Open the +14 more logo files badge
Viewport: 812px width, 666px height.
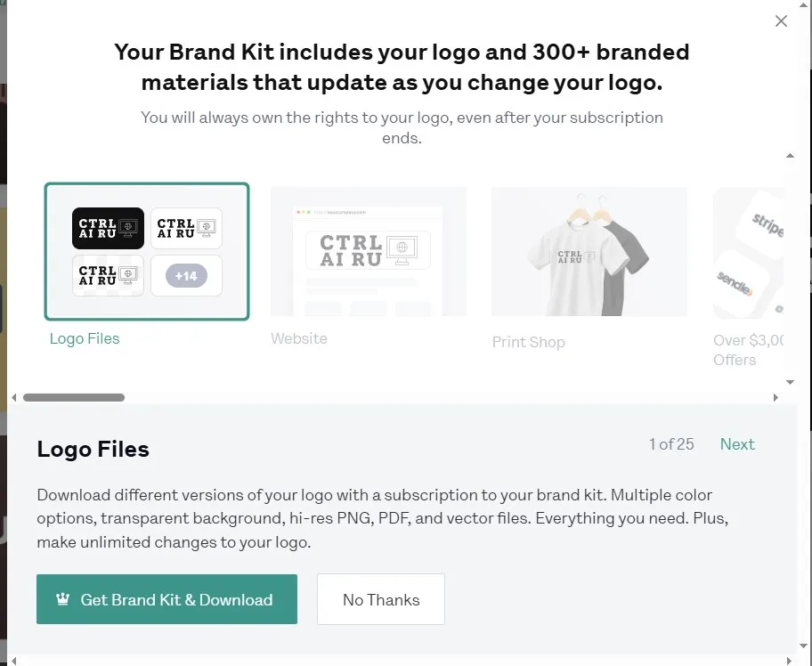pyautogui.click(x=186, y=275)
